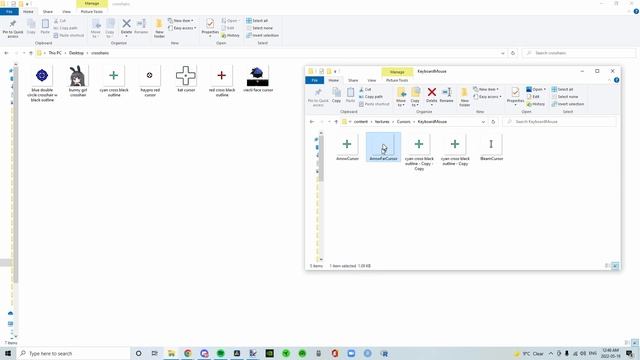This screenshot has height=360, width=640.
Task: Click Select none in the crosshairs window
Action: click(260, 28)
